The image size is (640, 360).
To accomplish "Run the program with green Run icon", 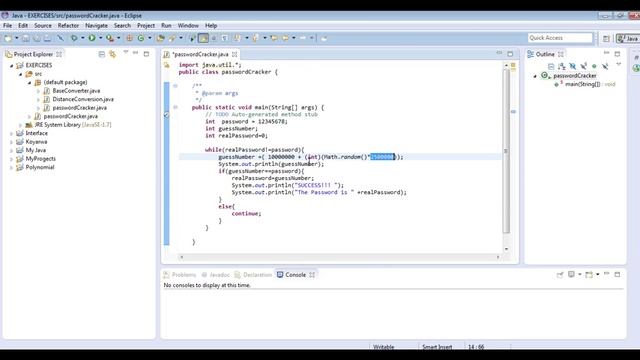I will click(x=92, y=38).
